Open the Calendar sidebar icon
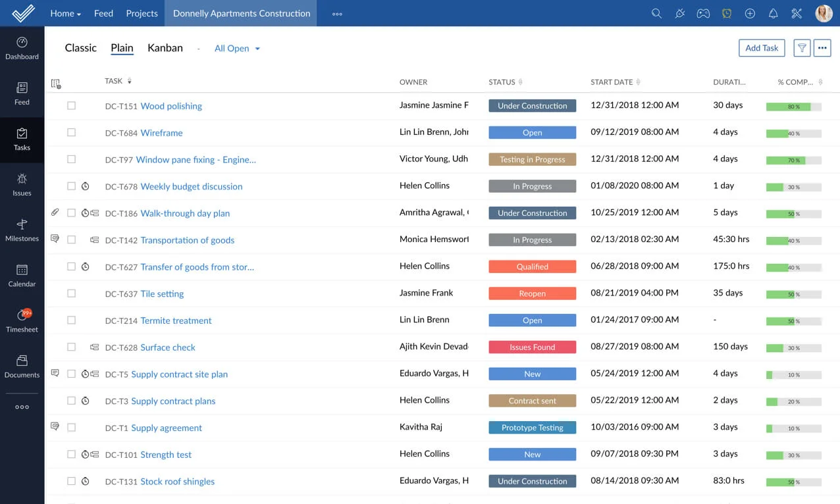This screenshot has height=504, width=840. [22, 275]
